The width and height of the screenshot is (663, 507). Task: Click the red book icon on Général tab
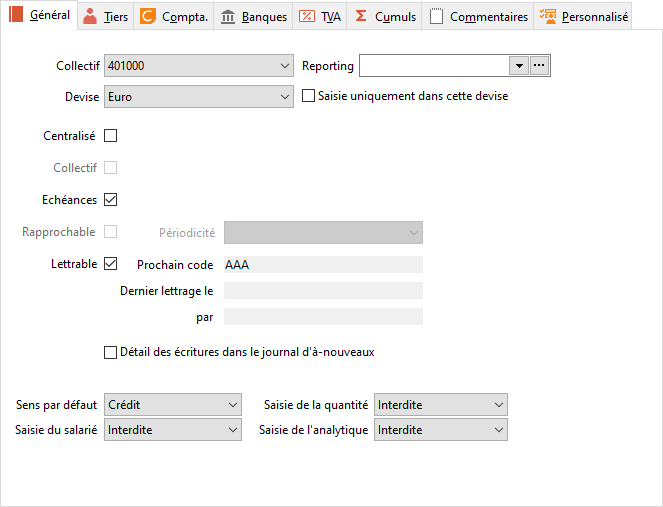coord(16,14)
